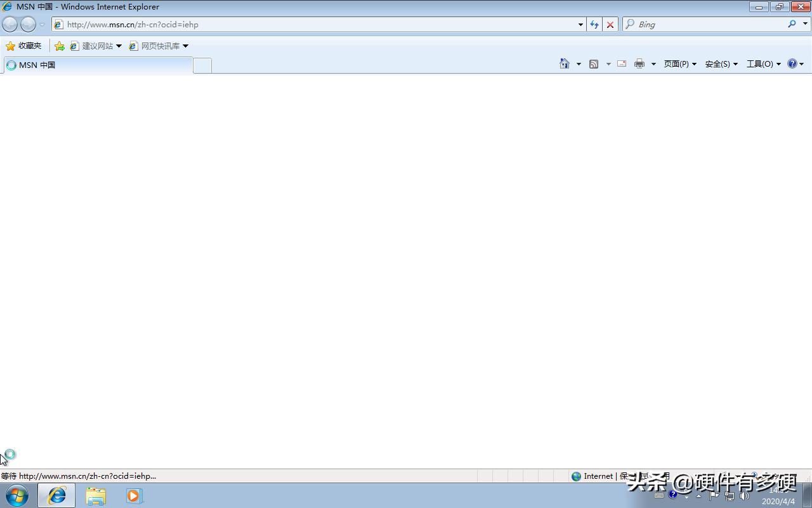This screenshot has width=812, height=508.
Task: Select the MSN 中国 tab
Action: [98, 65]
